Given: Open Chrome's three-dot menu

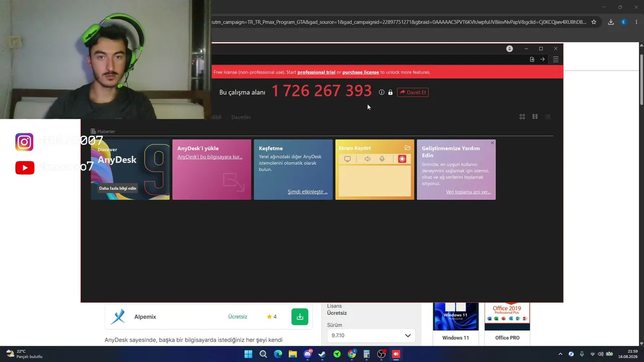Looking at the screenshot, I should pyautogui.click(x=636, y=22).
